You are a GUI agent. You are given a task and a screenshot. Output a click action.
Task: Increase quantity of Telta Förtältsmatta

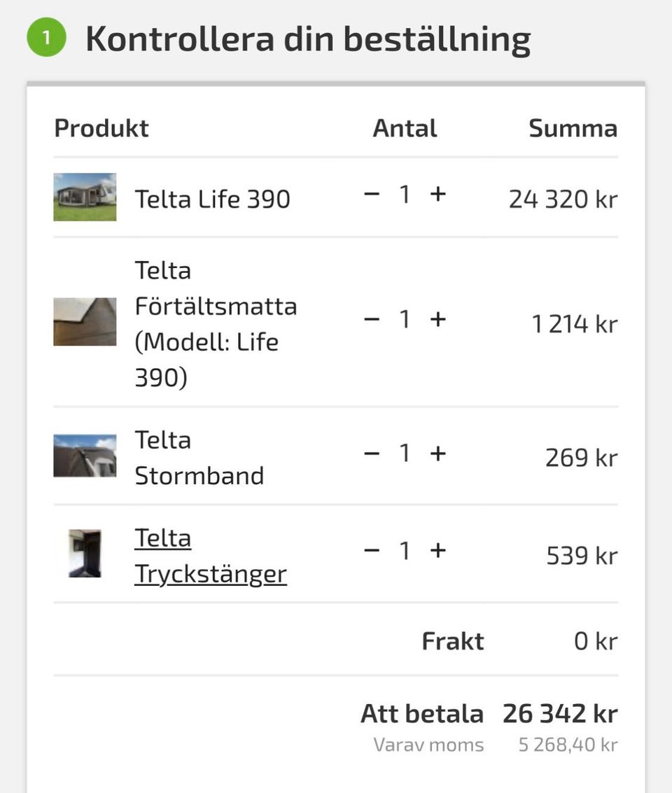point(437,319)
